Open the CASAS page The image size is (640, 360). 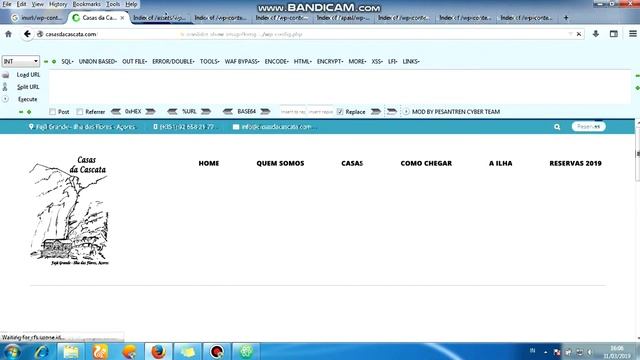[352, 163]
